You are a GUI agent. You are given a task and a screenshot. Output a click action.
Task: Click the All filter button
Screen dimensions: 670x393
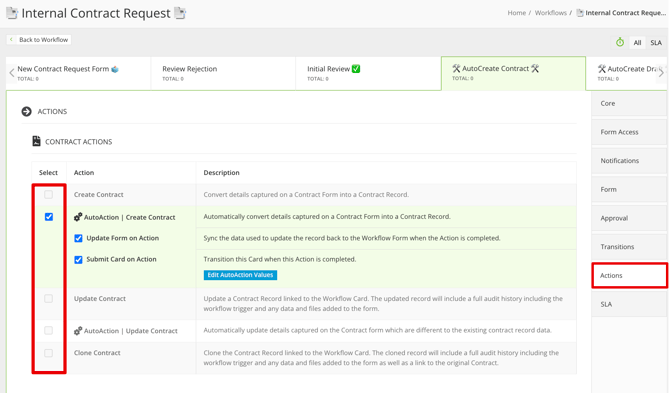(637, 42)
